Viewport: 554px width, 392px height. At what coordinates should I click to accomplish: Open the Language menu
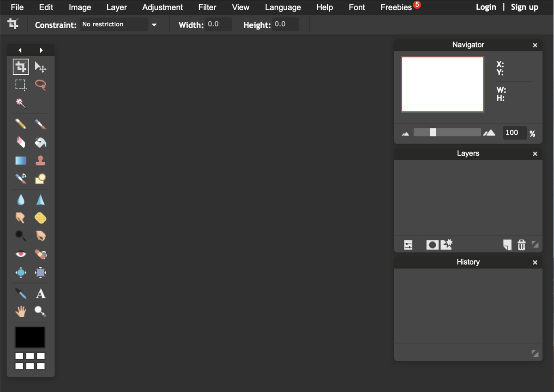pos(283,7)
